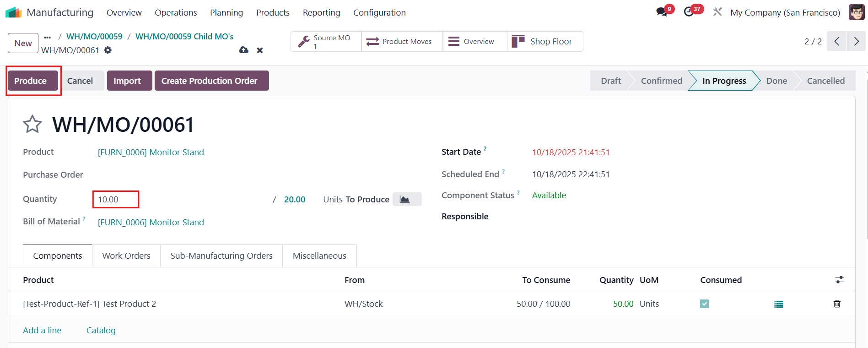The image size is (868, 348).
Task: Star WH/MO/00061 as favorite
Action: click(32, 125)
